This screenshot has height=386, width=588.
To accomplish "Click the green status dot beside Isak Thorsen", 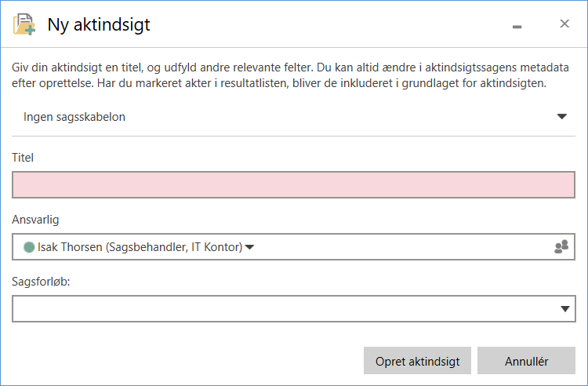I will (30, 247).
